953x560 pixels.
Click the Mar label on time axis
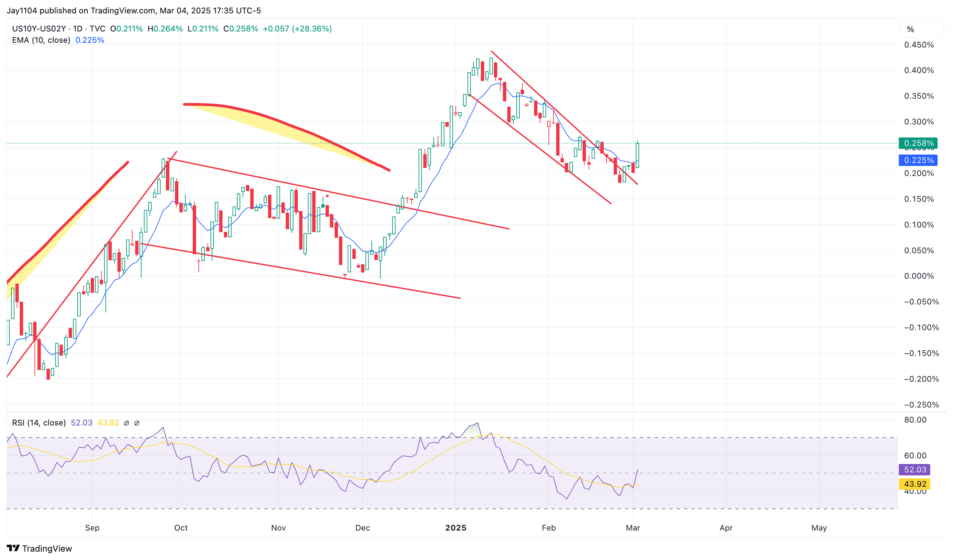633,528
